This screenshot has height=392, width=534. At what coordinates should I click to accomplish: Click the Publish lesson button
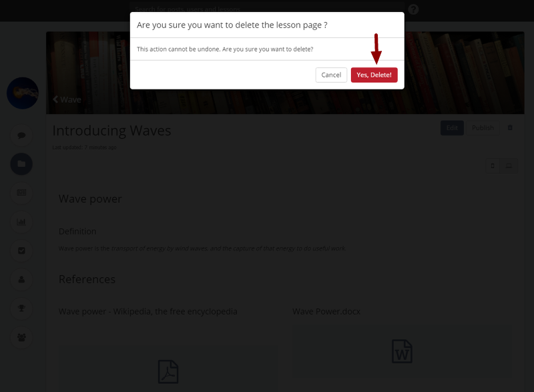483,128
